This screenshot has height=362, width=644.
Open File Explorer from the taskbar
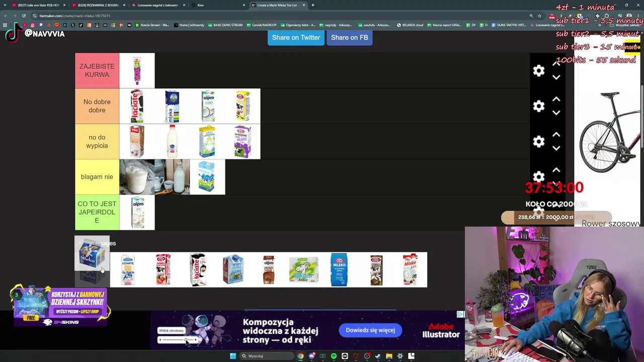(x=389, y=356)
